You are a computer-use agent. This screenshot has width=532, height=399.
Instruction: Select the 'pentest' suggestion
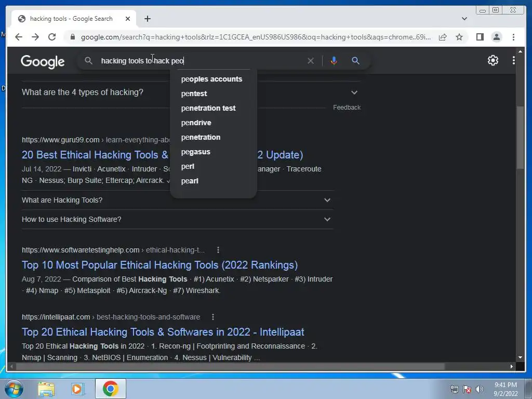coord(194,94)
